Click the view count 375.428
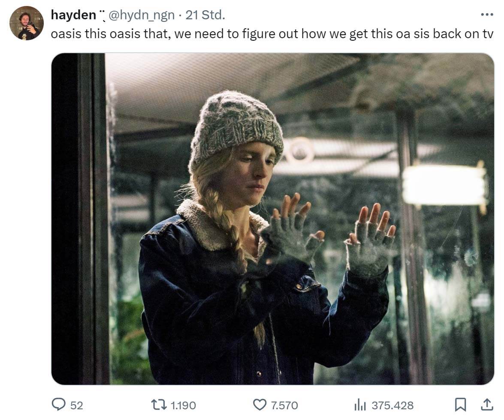This screenshot has width=504, height=420. click(392, 405)
